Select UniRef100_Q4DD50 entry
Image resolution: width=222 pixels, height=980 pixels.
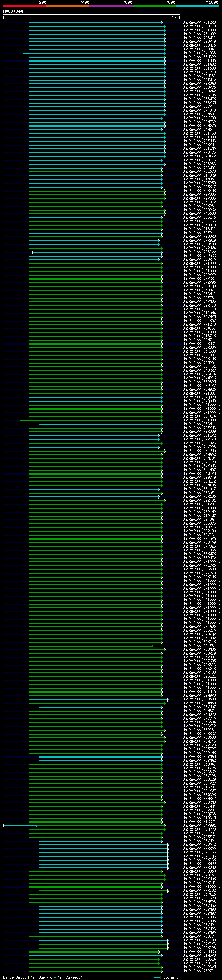199,871
